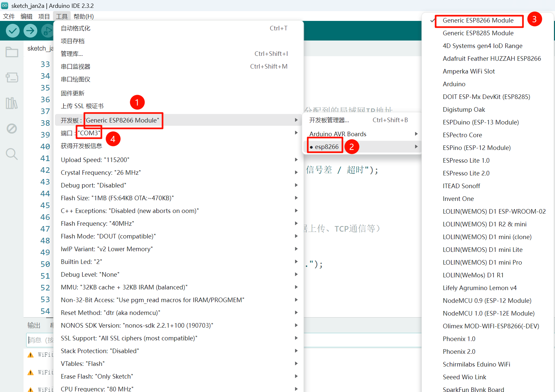The width and height of the screenshot is (555, 392).
Task: Select ITEAD Sonoff board
Action: (488, 186)
